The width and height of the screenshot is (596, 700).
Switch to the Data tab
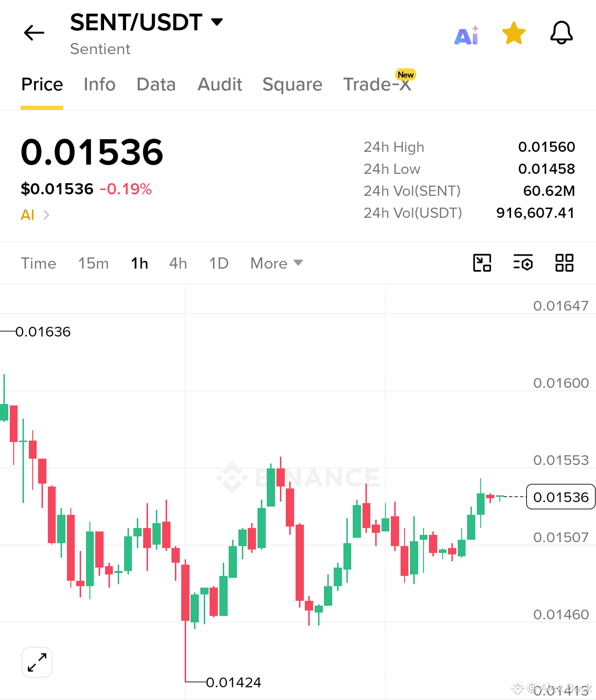pyautogui.click(x=156, y=85)
